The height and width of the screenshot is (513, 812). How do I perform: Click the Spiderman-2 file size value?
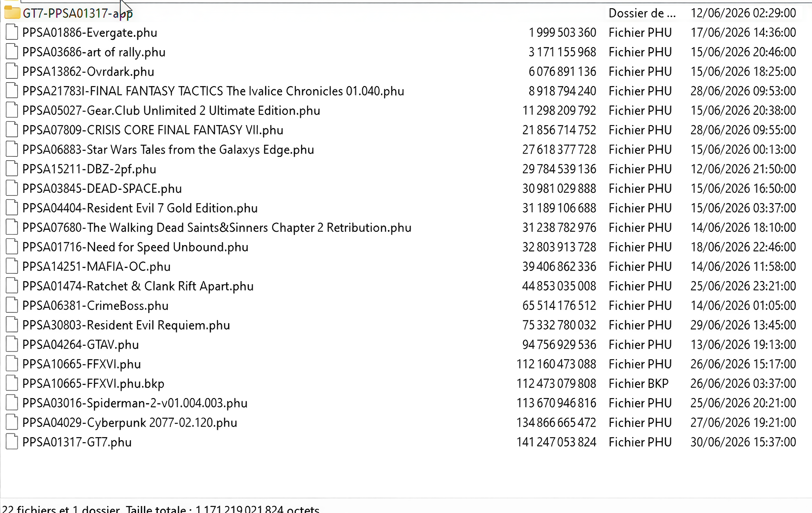(556, 403)
